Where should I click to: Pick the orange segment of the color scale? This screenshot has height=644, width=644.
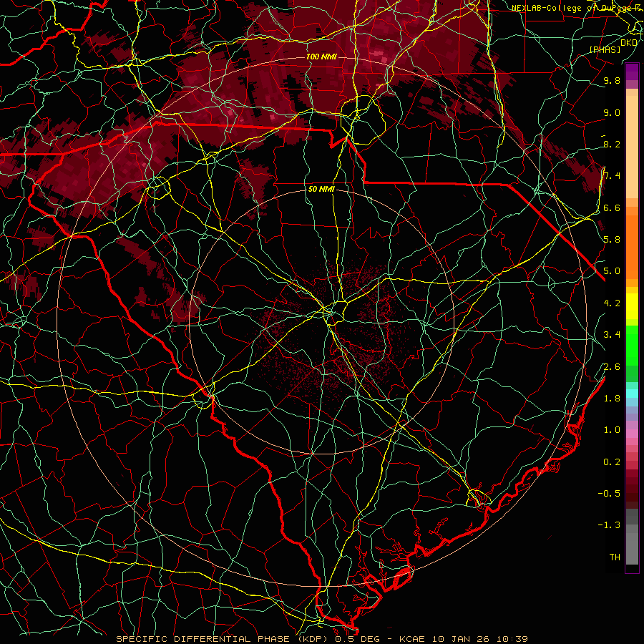632,248
